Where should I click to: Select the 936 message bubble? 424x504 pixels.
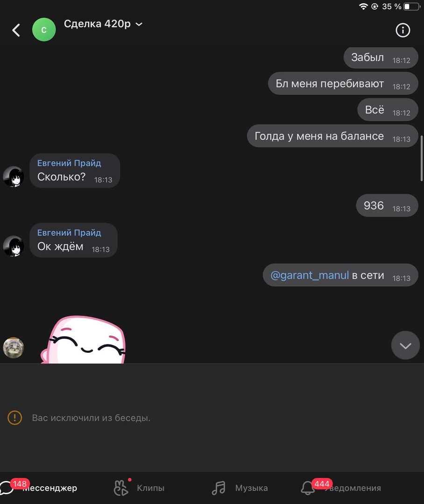click(387, 205)
